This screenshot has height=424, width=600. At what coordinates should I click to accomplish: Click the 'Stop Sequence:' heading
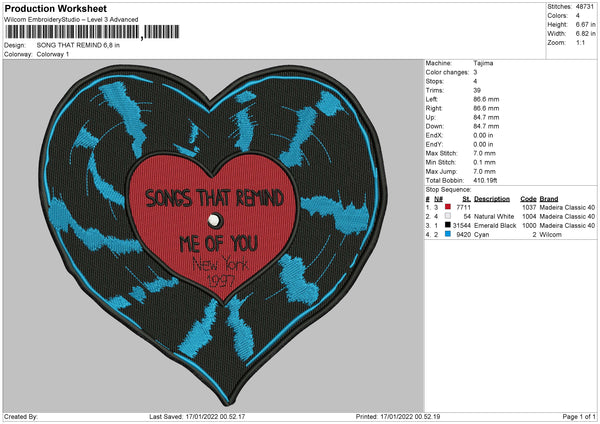(x=448, y=190)
